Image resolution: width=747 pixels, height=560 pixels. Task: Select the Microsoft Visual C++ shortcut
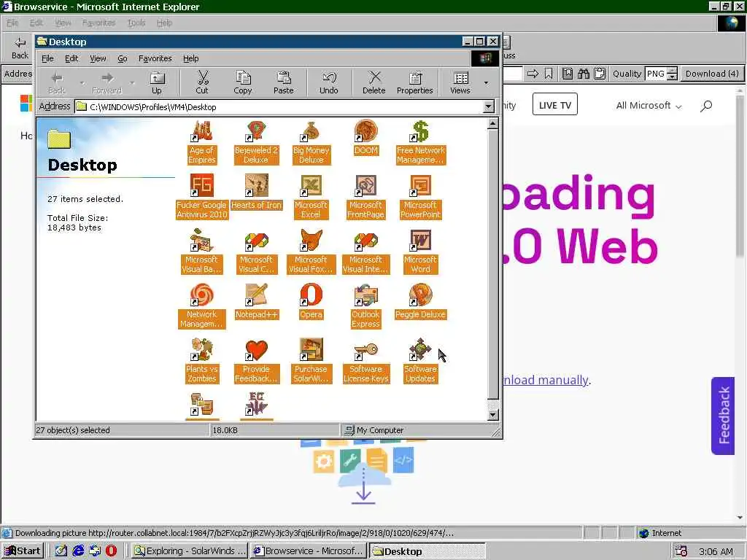(x=256, y=252)
